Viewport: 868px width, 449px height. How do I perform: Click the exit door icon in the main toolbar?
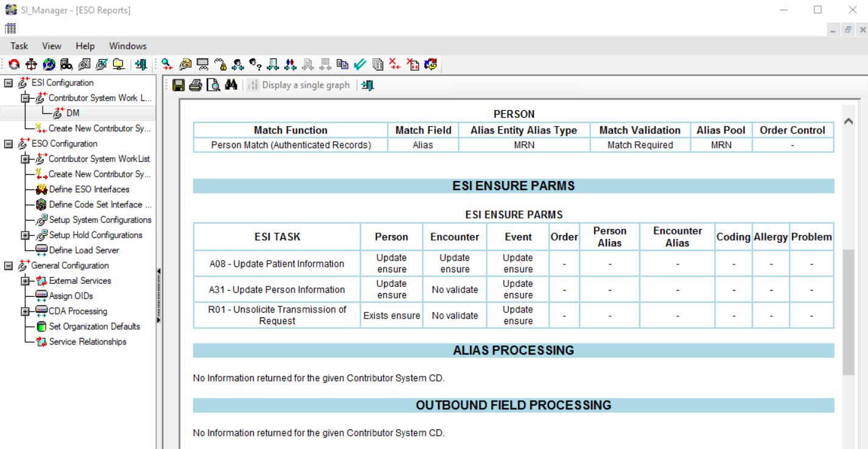click(x=141, y=64)
